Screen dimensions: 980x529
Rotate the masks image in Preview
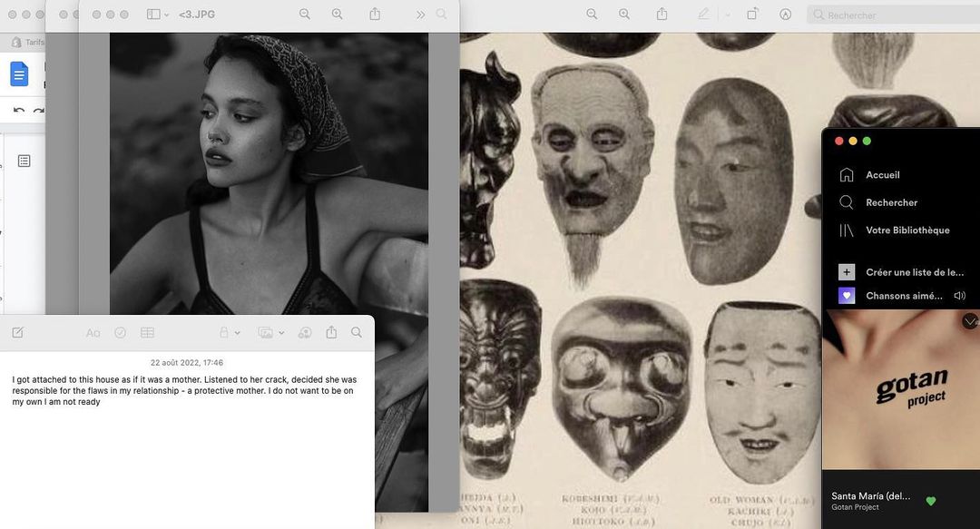click(752, 15)
